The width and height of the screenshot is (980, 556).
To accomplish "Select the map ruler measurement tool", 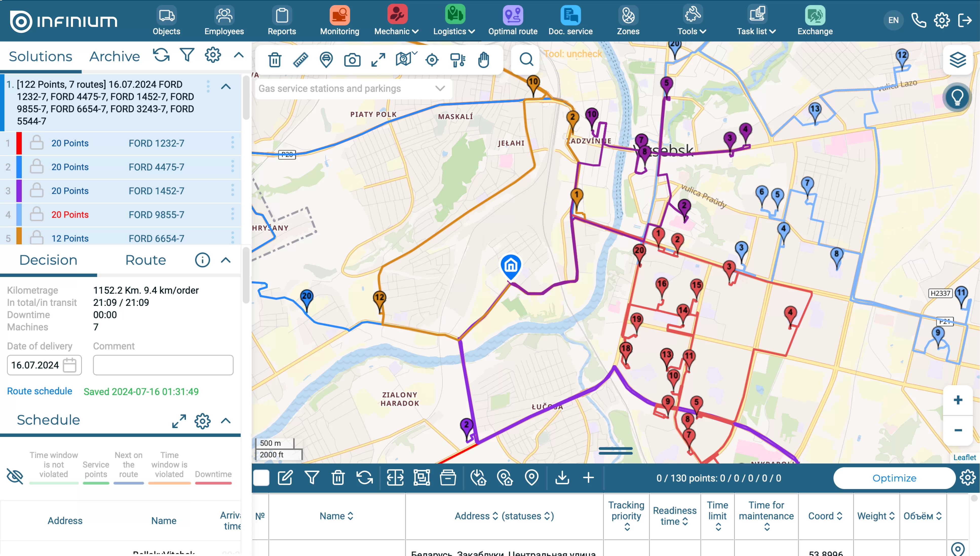I will (300, 60).
